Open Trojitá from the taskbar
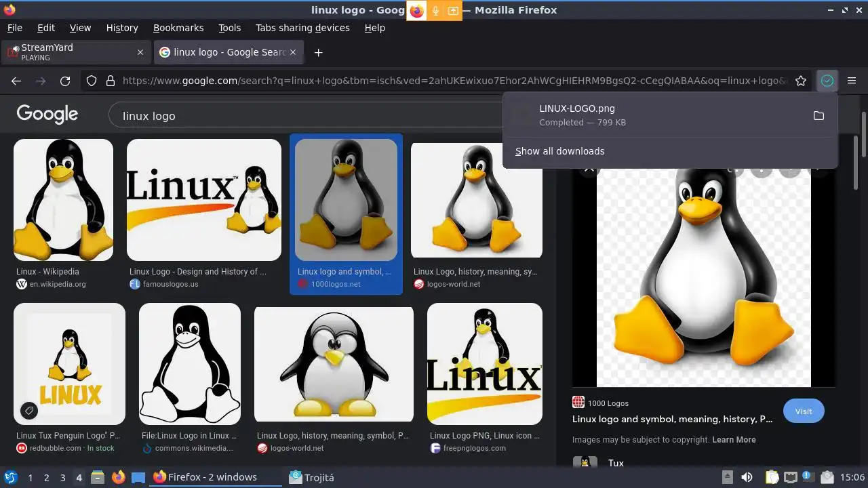This screenshot has width=868, height=488. (312, 477)
